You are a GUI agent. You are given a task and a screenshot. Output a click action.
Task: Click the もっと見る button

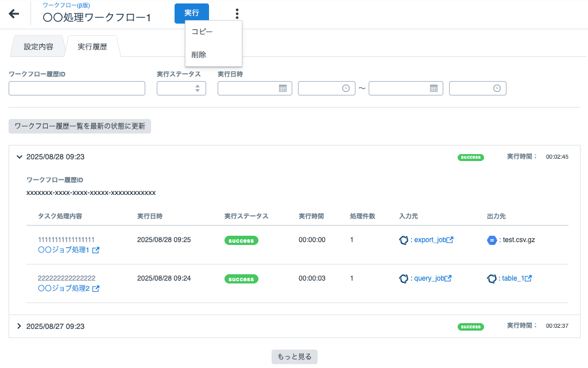[x=295, y=356]
